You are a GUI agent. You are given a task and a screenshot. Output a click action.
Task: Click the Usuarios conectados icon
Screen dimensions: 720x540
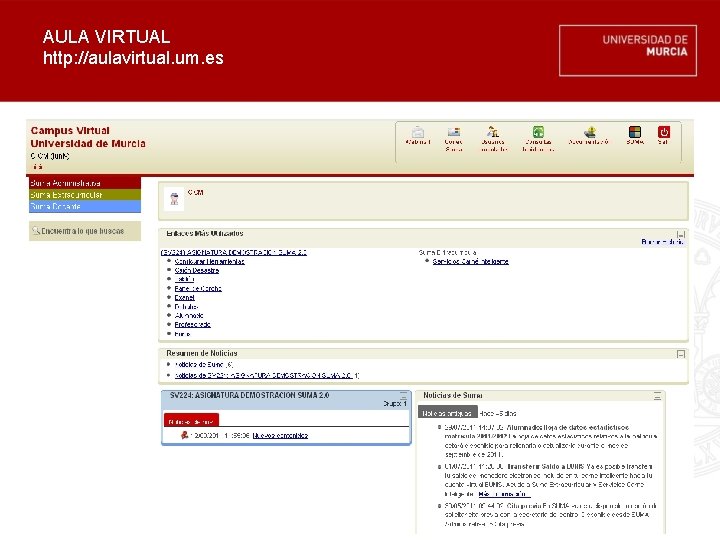tap(493, 132)
